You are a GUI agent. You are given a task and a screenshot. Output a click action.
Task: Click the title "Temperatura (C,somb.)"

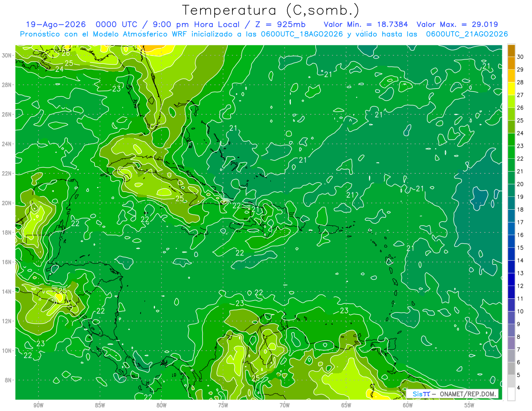click(270, 10)
